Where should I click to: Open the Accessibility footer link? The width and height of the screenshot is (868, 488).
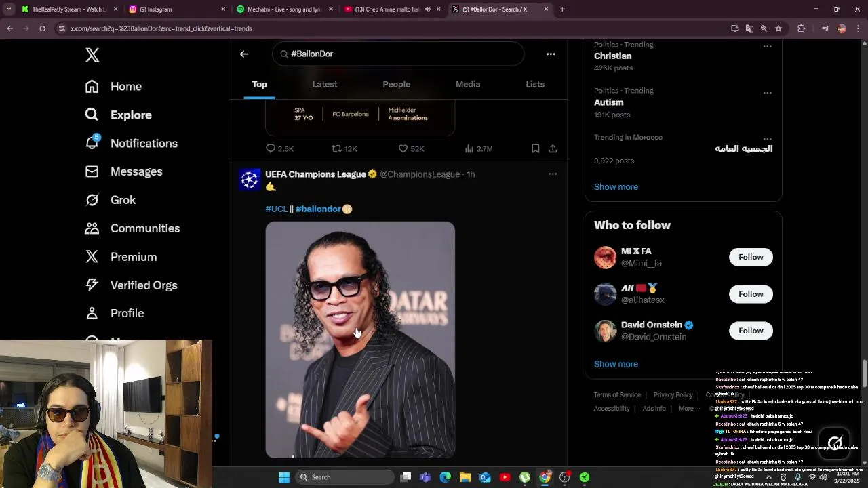pyautogui.click(x=612, y=409)
